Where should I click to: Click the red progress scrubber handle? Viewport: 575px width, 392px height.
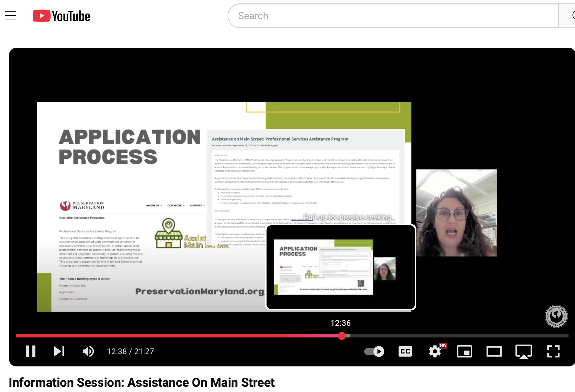(x=342, y=336)
